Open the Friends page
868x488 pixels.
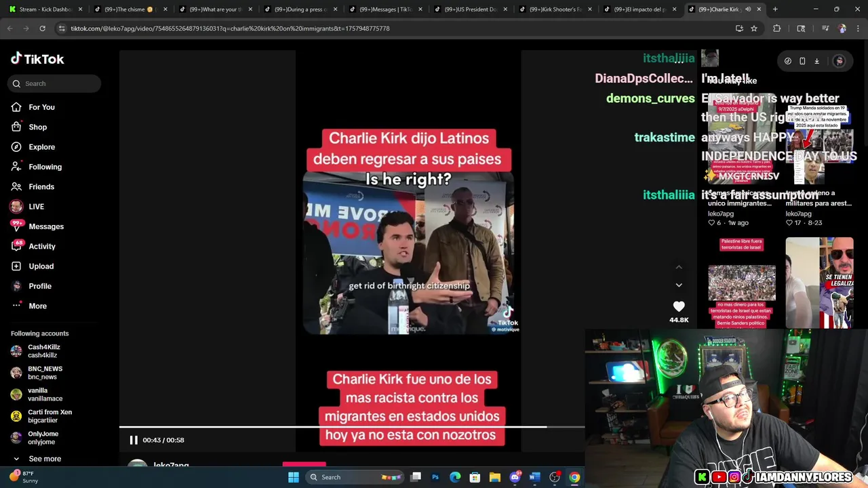coord(41,186)
